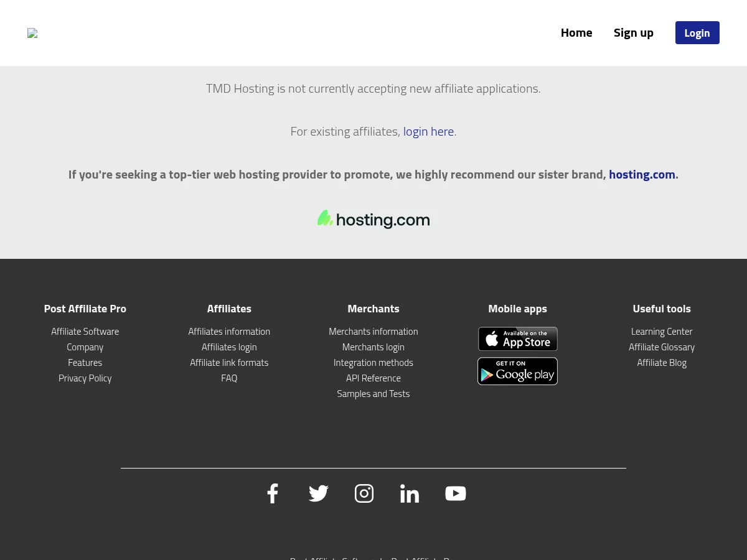Viewport: 747px width, 560px height.
Task: View the Privacy Policy
Action: click(x=85, y=378)
